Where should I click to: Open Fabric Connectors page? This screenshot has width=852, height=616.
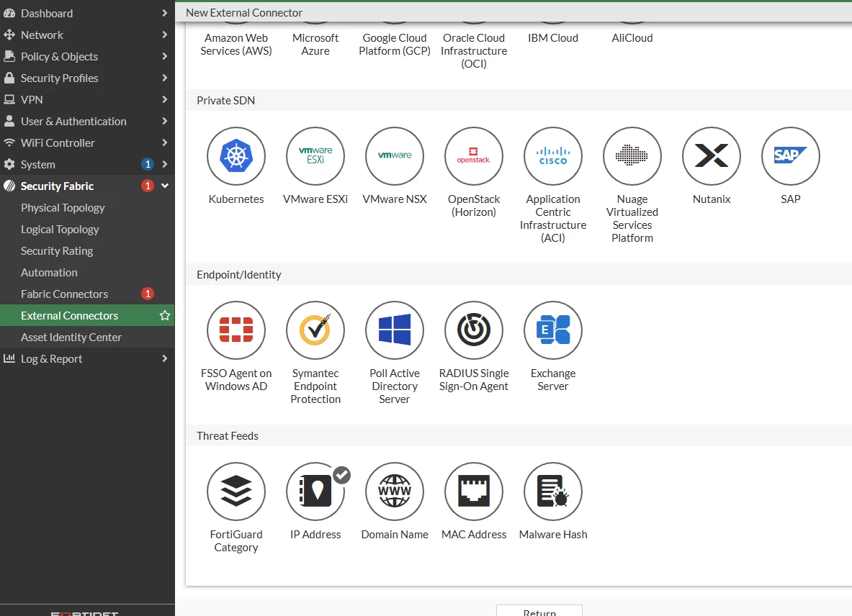click(x=87, y=294)
